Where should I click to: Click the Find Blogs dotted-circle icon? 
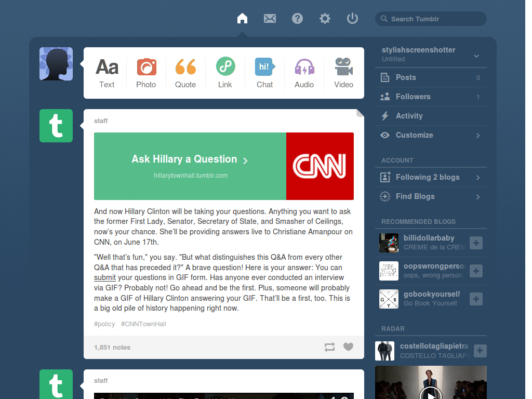point(385,196)
